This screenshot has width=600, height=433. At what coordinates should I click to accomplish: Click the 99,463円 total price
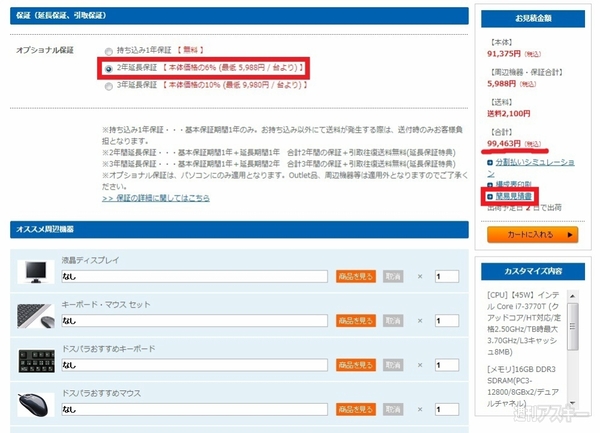pyautogui.click(x=504, y=143)
